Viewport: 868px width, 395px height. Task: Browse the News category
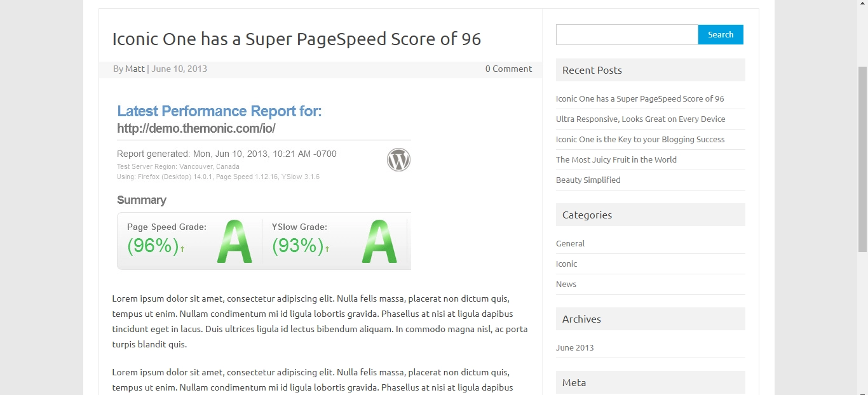(566, 285)
